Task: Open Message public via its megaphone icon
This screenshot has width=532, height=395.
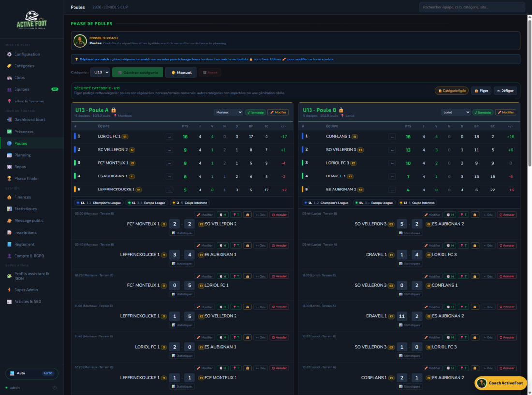Action: tap(9, 221)
